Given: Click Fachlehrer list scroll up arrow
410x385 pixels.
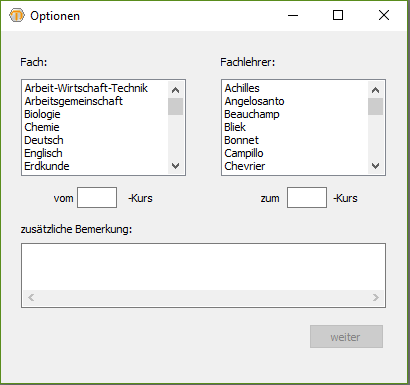Looking at the screenshot, I should coord(375,90).
